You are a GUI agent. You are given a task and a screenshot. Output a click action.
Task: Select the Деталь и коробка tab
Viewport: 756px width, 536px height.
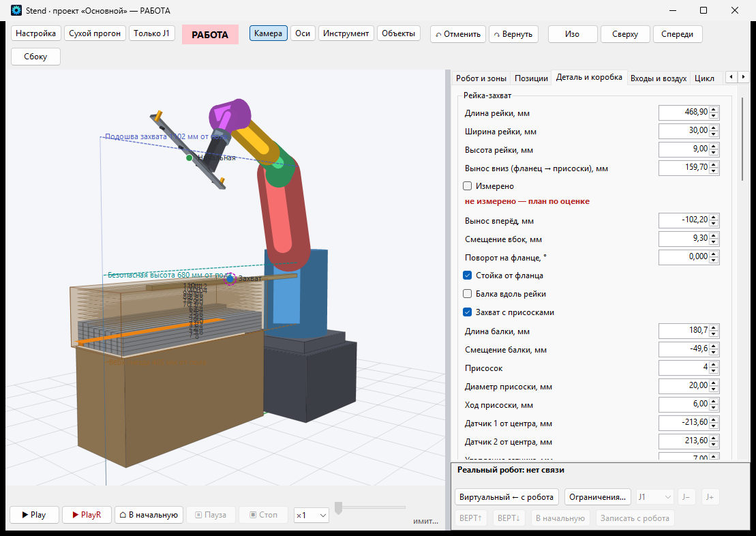click(x=589, y=77)
